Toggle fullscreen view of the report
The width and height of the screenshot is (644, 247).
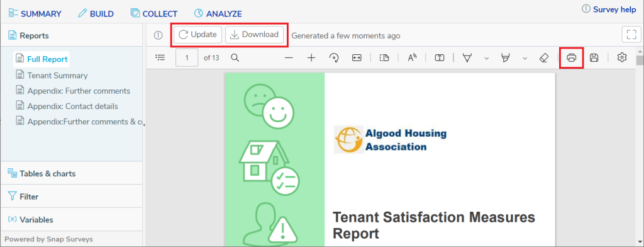point(631,35)
